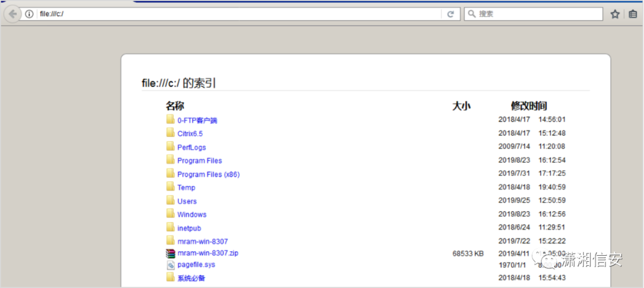Click date 1970/1/1 of pagefile.sys

coord(513,265)
